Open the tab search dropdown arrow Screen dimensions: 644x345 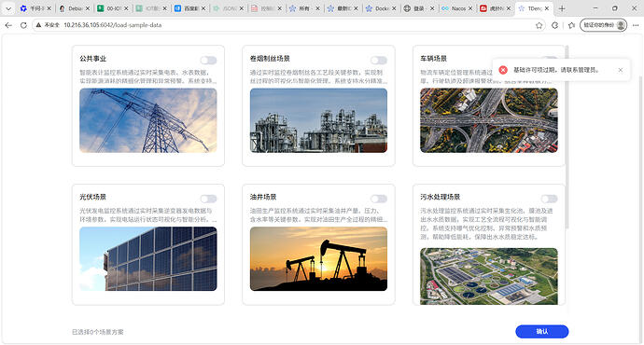(8, 8)
